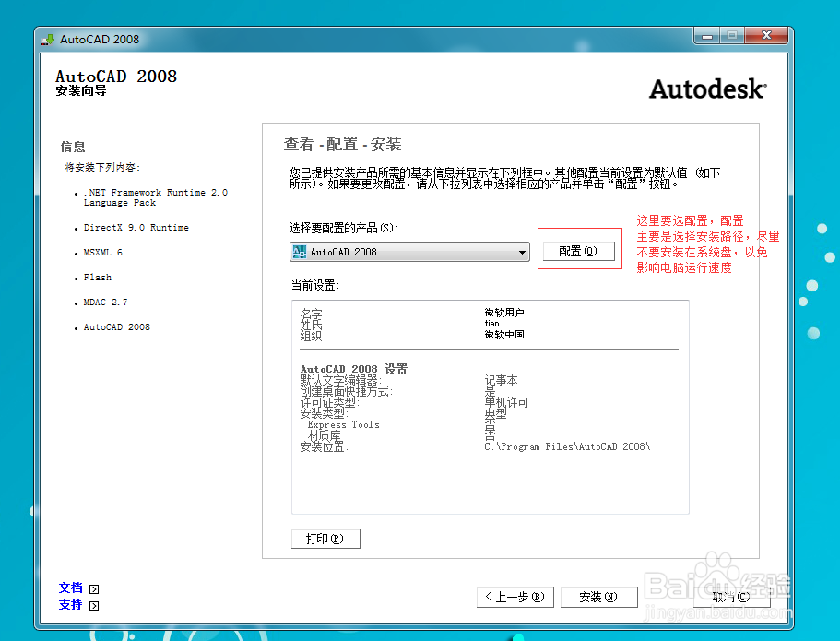Image resolution: width=840 pixels, height=641 pixels.
Task: Click the '微软用户' name value
Action: click(x=504, y=313)
